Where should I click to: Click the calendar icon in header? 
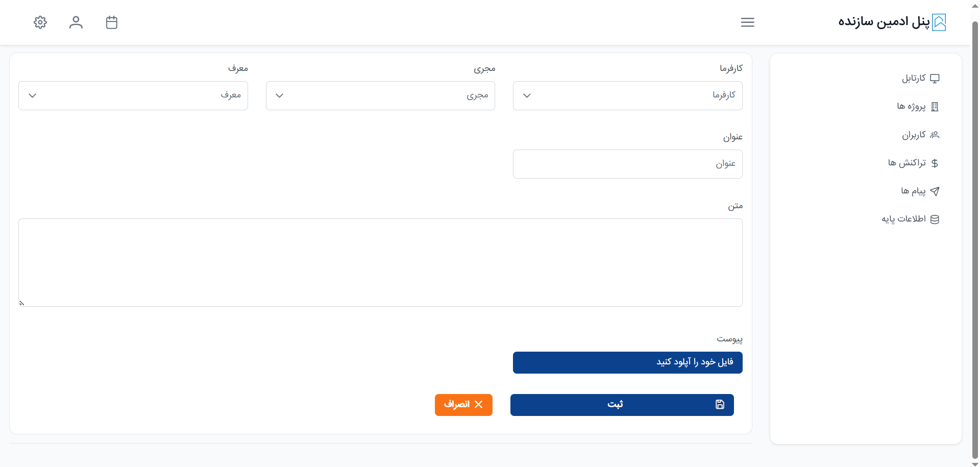(x=112, y=22)
